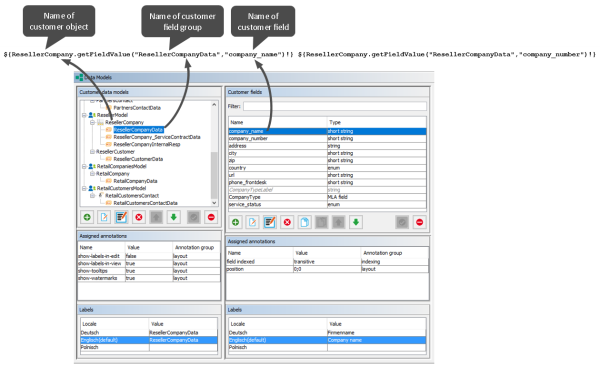Select the show-labels-in-edit annotation row
This screenshot has width=600, height=368.
pyautogui.click(x=149, y=256)
